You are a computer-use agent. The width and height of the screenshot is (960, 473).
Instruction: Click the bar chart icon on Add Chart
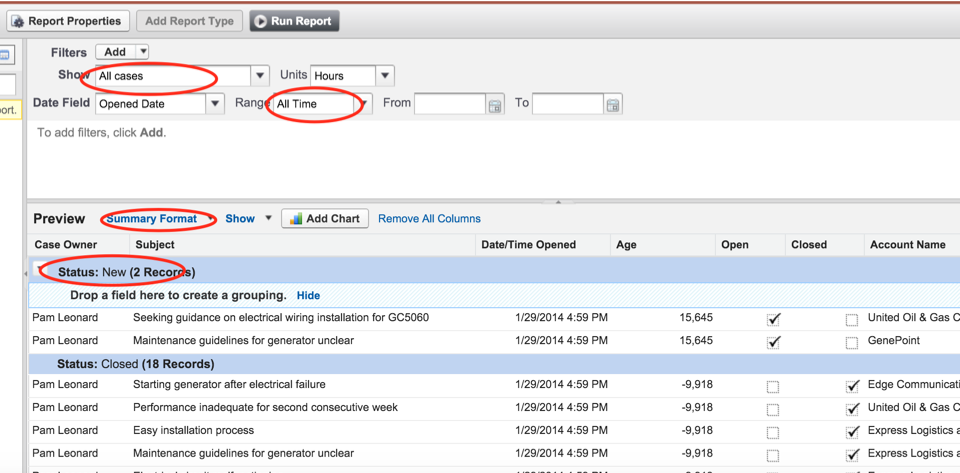(x=295, y=219)
